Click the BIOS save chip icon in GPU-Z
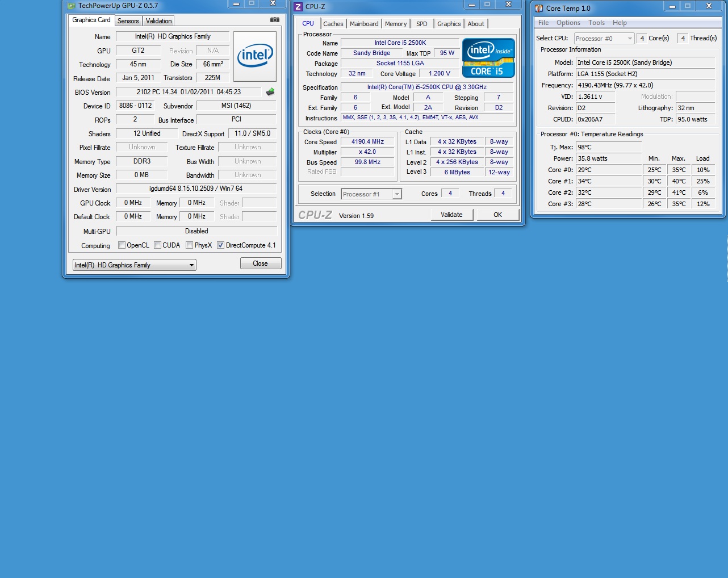The image size is (728, 578). tap(270, 91)
